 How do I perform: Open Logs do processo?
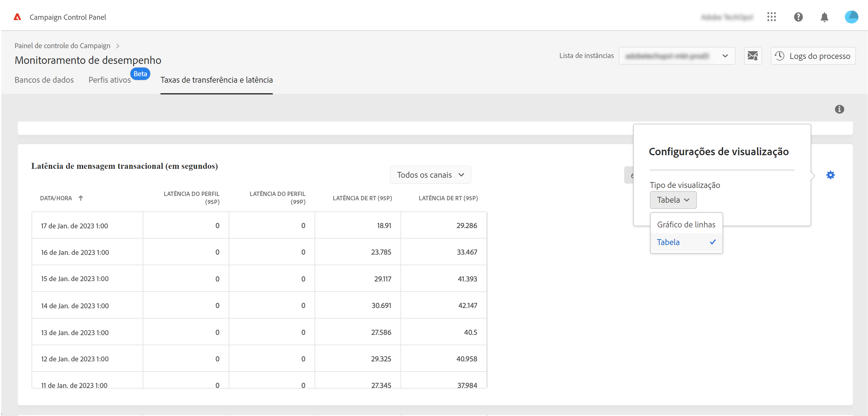(x=813, y=56)
